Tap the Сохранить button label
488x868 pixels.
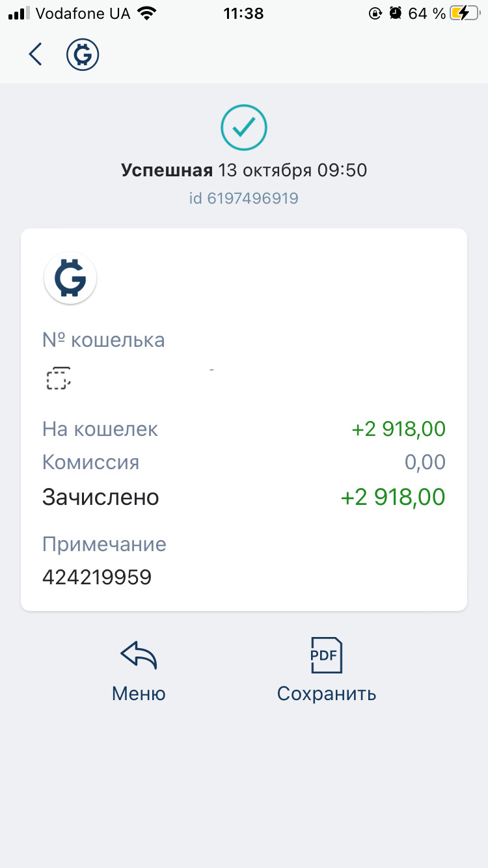pos(327,694)
